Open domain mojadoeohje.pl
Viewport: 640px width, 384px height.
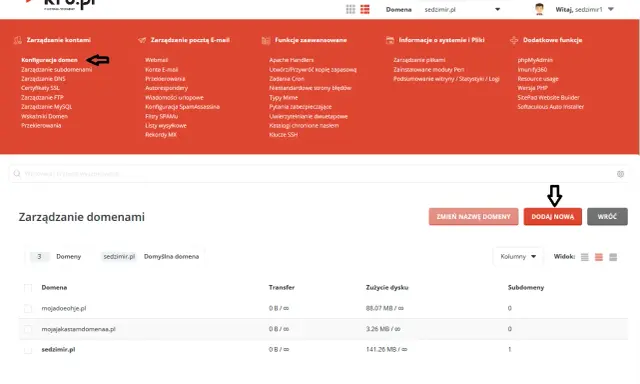64,309
